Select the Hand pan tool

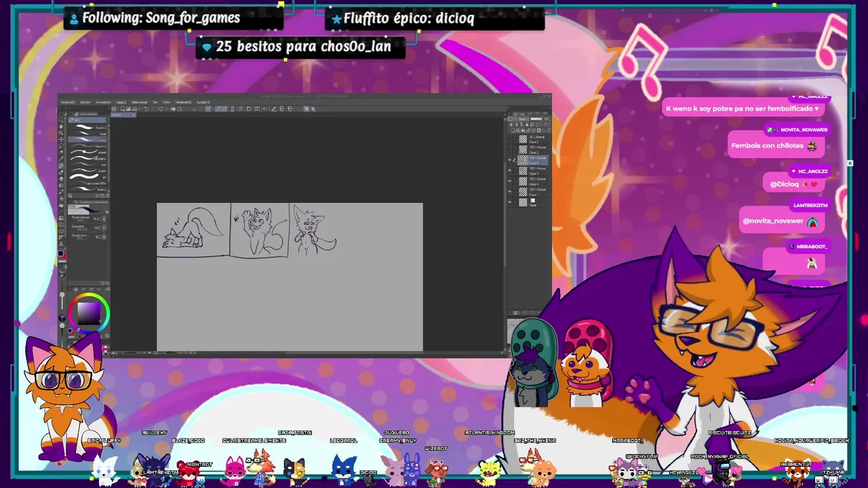(61, 127)
